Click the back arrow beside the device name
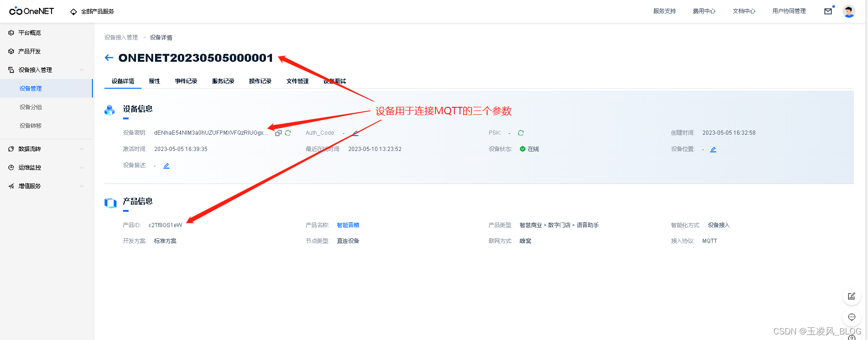This screenshot has width=868, height=340. point(109,58)
